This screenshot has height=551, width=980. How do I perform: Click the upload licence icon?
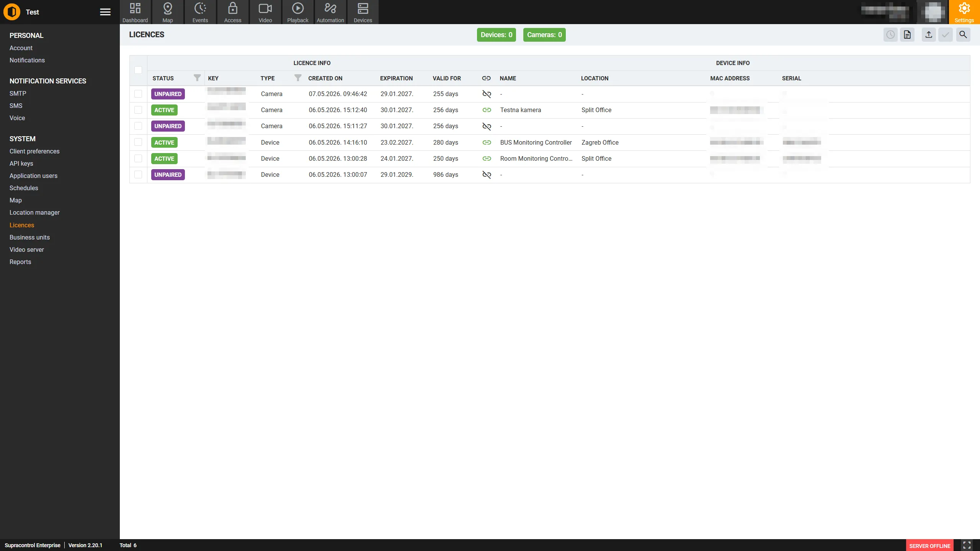929,35
